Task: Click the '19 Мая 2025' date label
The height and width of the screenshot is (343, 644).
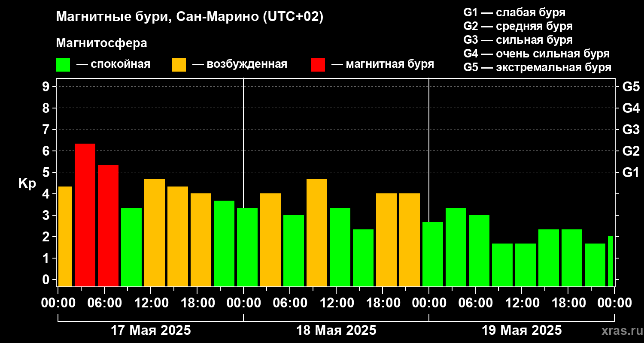Action: point(522,331)
